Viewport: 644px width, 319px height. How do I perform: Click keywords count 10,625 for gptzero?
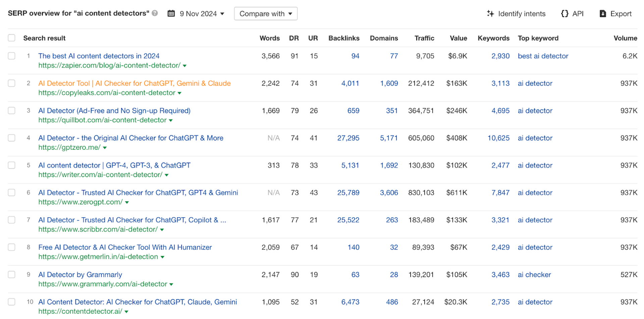click(x=498, y=138)
